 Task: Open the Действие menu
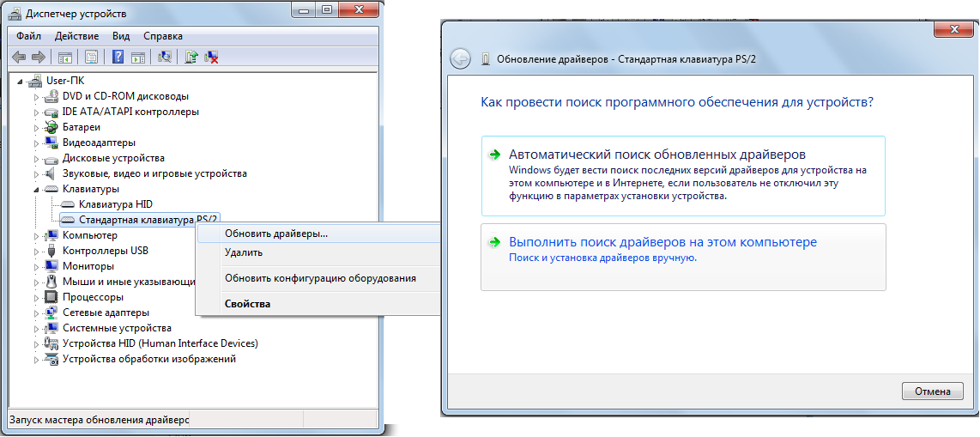76,36
